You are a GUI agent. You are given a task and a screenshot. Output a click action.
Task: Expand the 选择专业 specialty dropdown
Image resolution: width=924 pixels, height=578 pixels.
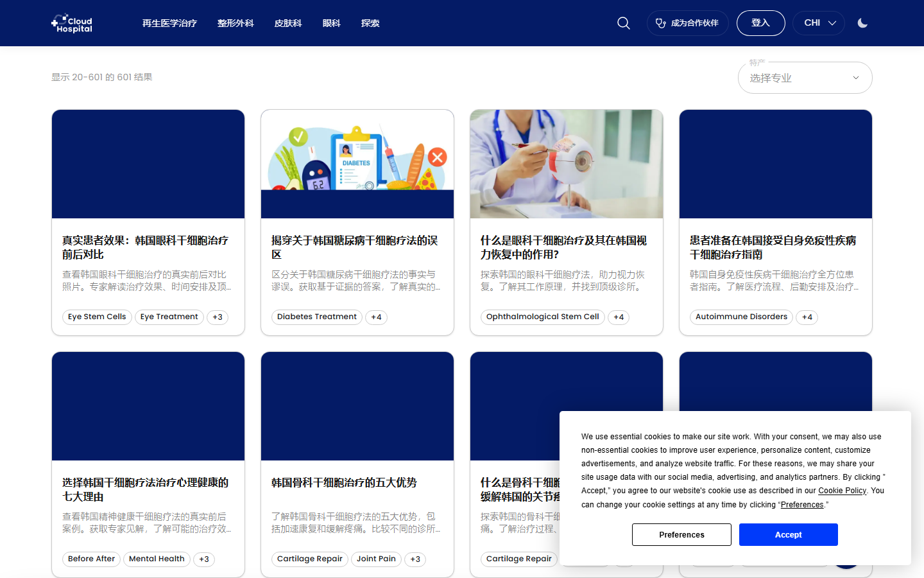[x=805, y=78]
